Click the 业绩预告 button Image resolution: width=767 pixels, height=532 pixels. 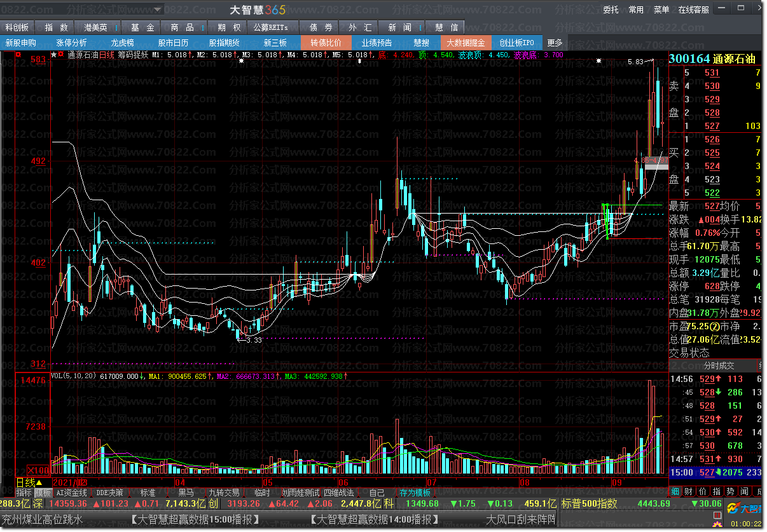click(377, 43)
